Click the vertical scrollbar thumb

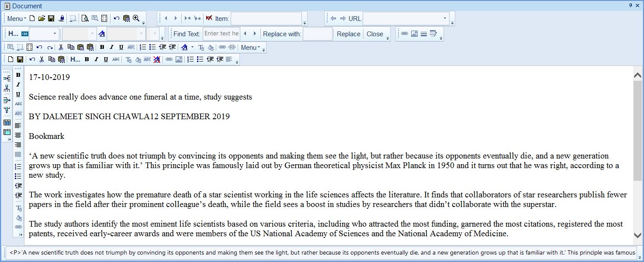click(637, 131)
